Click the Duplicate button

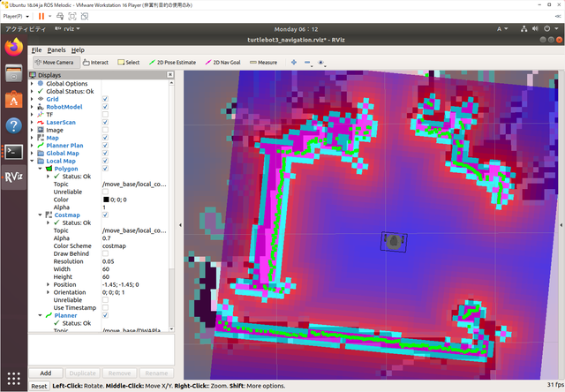click(x=82, y=373)
